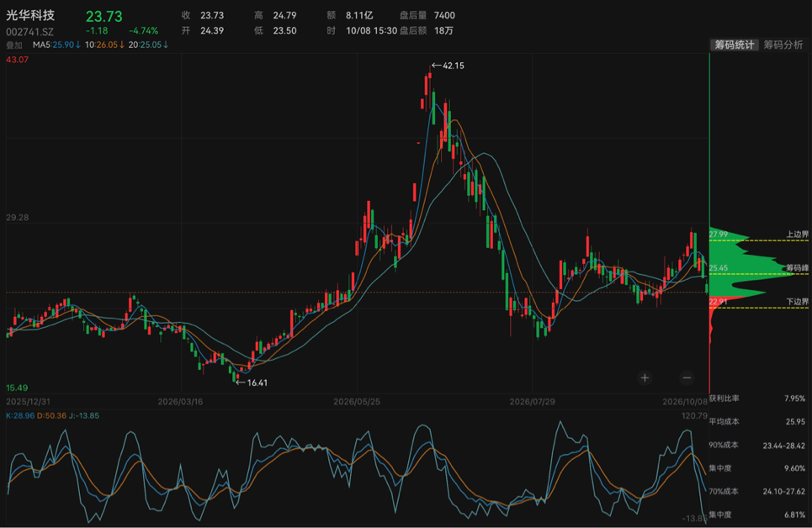The width and height of the screenshot is (812, 528).
Task: Click the 平均成本 value 25.95
Action: (795, 422)
